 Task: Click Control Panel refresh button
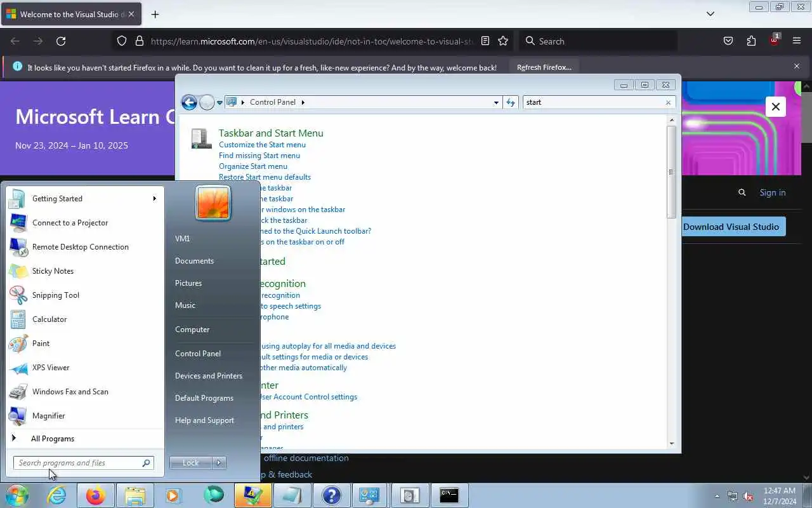point(511,102)
